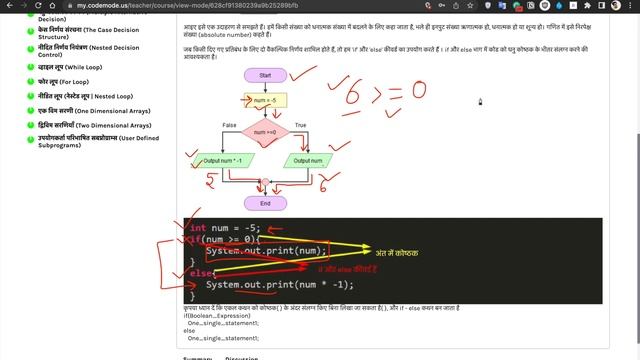Open the translate extension icon
The width and height of the screenshot is (640, 360).
(502, 5)
